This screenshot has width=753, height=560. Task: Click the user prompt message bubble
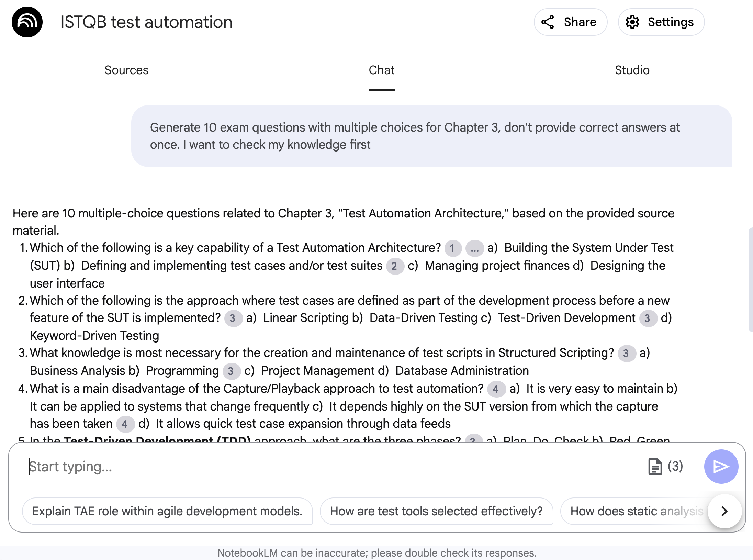pyautogui.click(x=432, y=136)
